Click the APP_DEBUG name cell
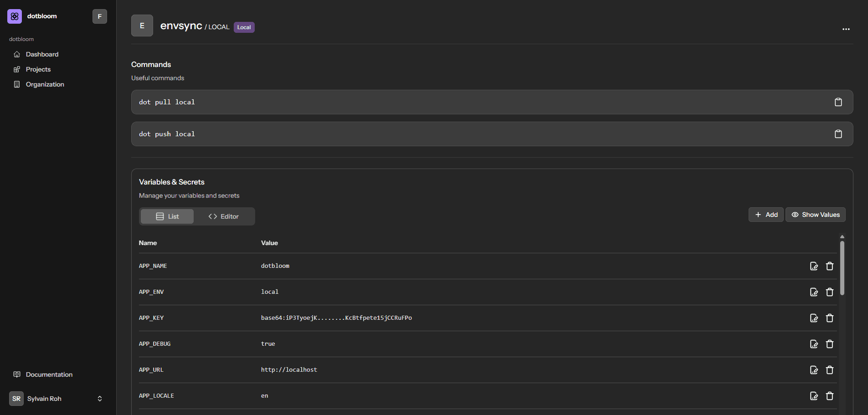 tap(155, 344)
